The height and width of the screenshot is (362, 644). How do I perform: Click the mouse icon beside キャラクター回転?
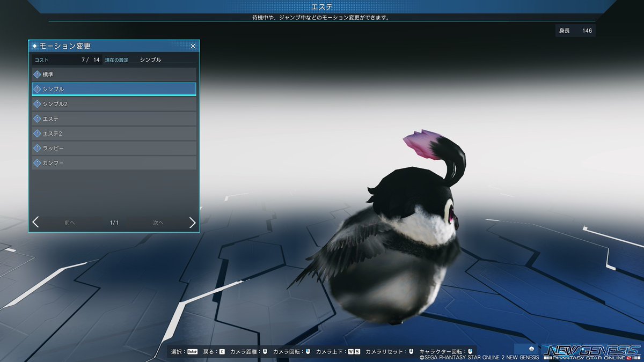pos(470,352)
